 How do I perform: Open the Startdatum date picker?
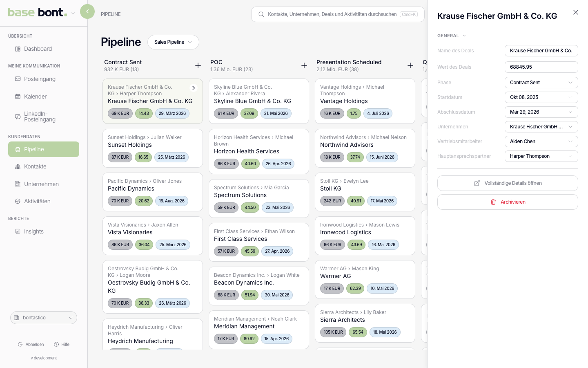[541, 97]
